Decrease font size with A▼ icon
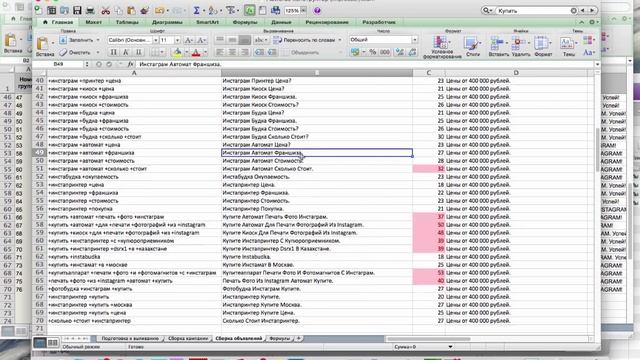This screenshot has height=360, width=640. pyautogui.click(x=202, y=40)
